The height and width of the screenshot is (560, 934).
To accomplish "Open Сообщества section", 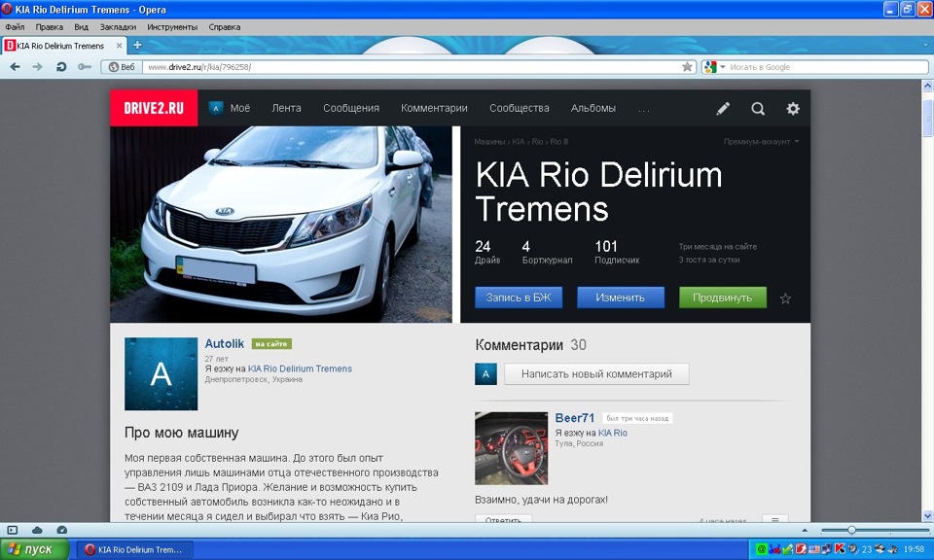I will tap(520, 108).
